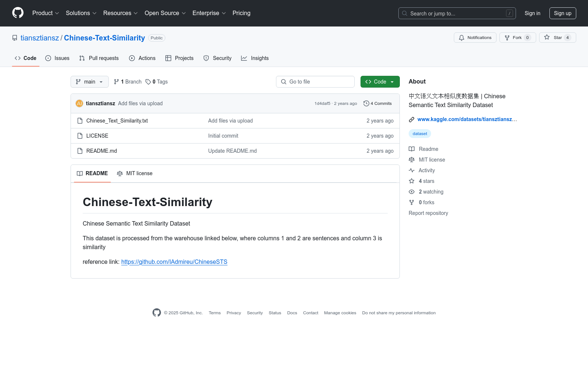The width and height of the screenshot is (588, 368).
Task: Click file icon next to Chinese_Text_Similarity.txt
Action: click(80, 121)
